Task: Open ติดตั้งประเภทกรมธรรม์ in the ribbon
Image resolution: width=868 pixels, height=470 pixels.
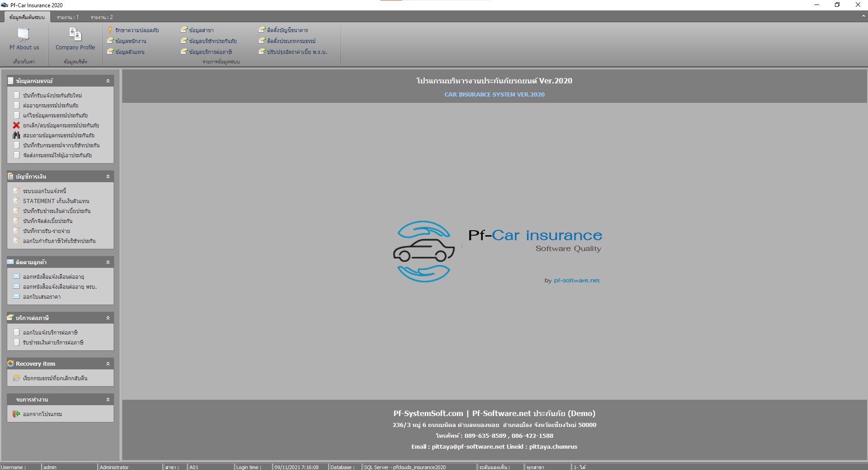Action: coord(287,41)
